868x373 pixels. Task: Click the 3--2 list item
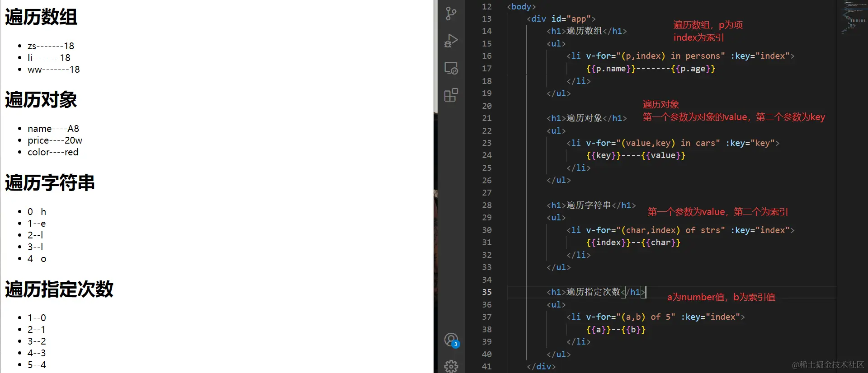pyautogui.click(x=37, y=341)
